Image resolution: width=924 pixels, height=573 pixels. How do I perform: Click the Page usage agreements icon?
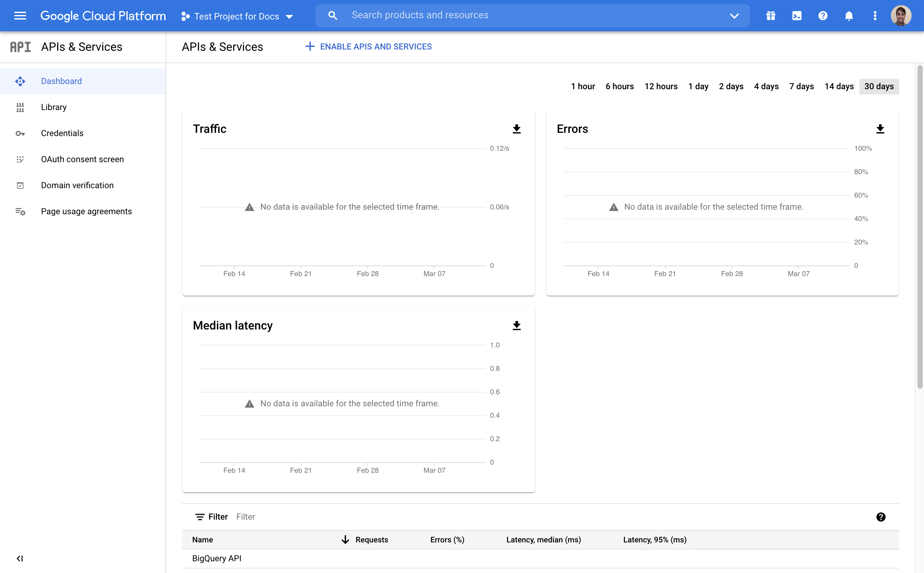coord(20,212)
